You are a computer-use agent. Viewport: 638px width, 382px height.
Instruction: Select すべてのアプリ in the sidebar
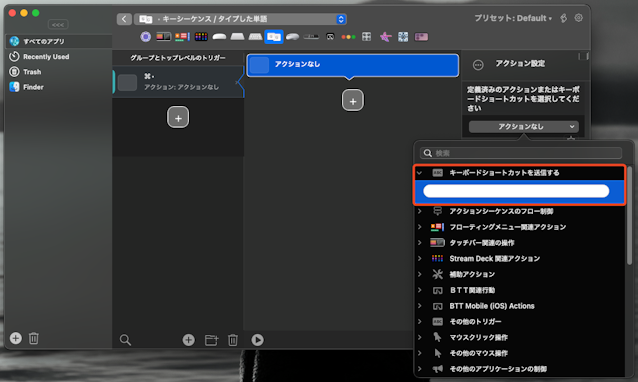point(59,41)
